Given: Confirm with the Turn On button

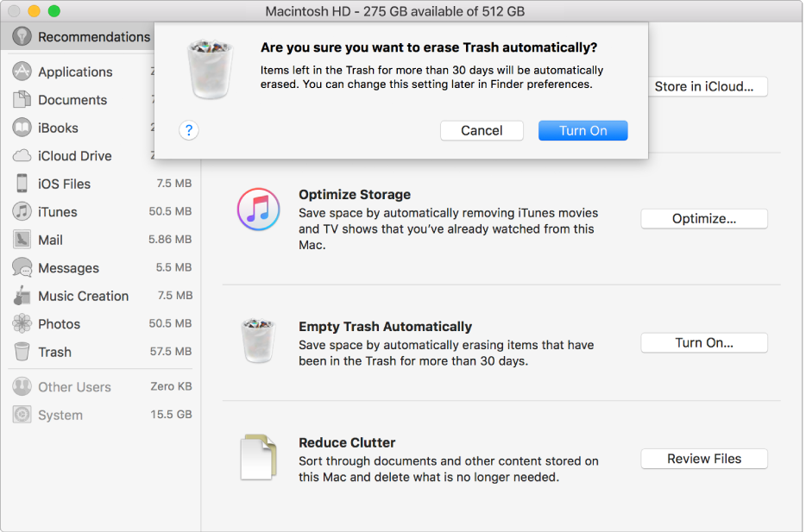Looking at the screenshot, I should coord(582,130).
